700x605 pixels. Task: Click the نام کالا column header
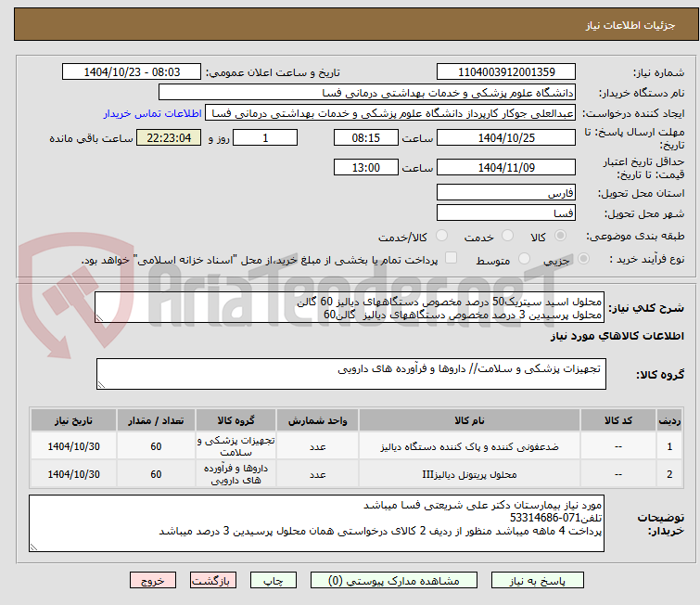pos(469,420)
